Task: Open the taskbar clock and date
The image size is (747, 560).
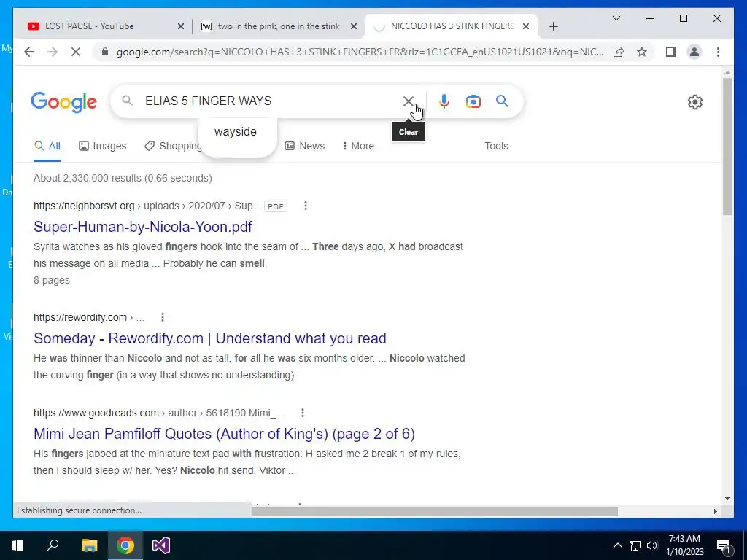Action: [x=684, y=545]
